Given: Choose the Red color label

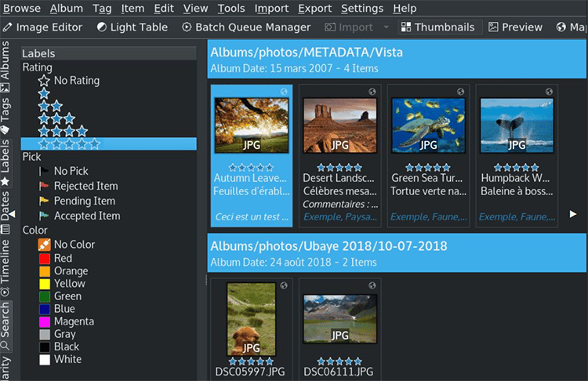Looking at the screenshot, I should 56,259.
